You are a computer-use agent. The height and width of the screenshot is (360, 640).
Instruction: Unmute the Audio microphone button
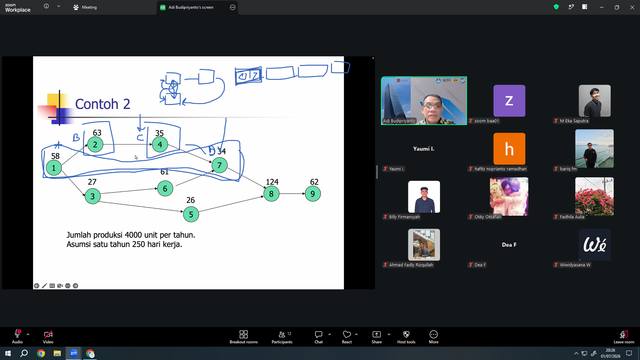tap(17, 336)
